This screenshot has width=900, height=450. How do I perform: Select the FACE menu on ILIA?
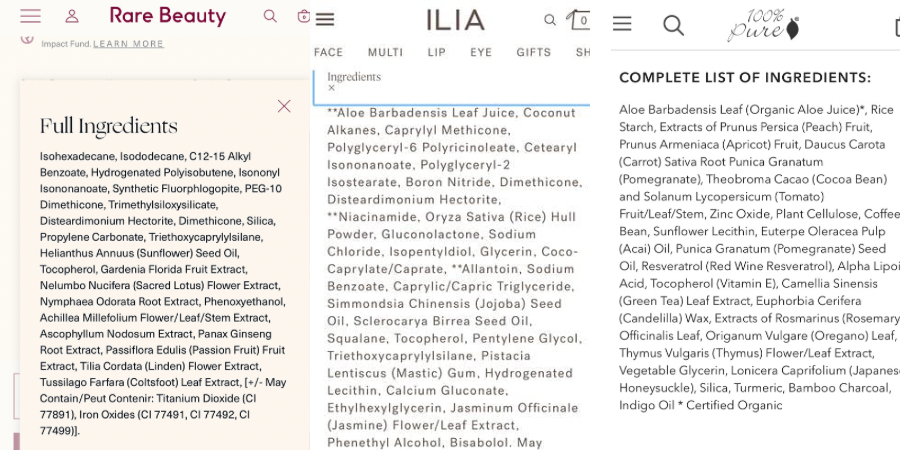pyautogui.click(x=328, y=52)
